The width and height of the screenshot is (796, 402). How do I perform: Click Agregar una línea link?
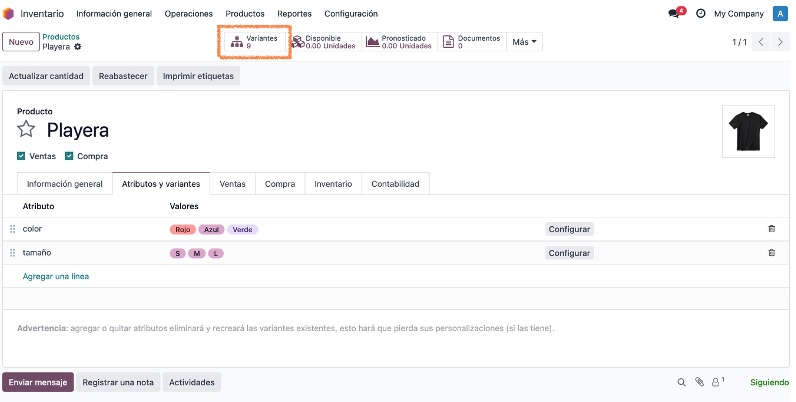tap(56, 276)
